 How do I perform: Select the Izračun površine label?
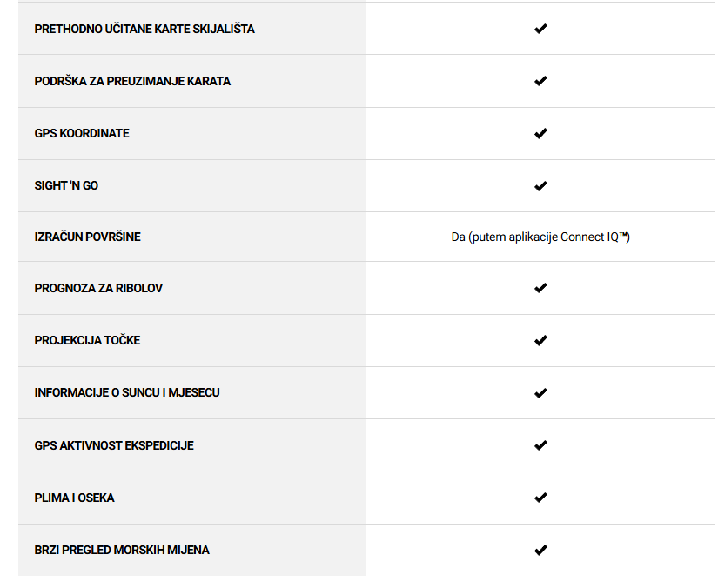[x=87, y=237]
